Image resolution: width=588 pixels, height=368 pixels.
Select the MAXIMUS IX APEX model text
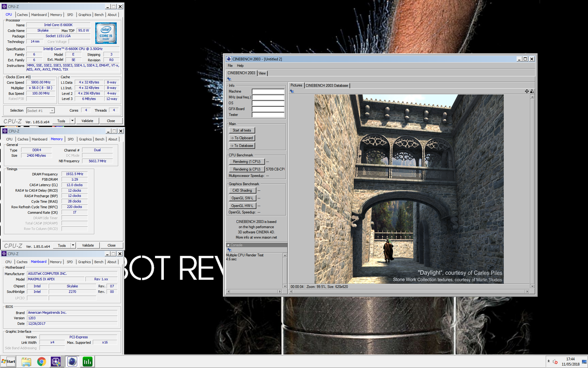(x=41, y=279)
